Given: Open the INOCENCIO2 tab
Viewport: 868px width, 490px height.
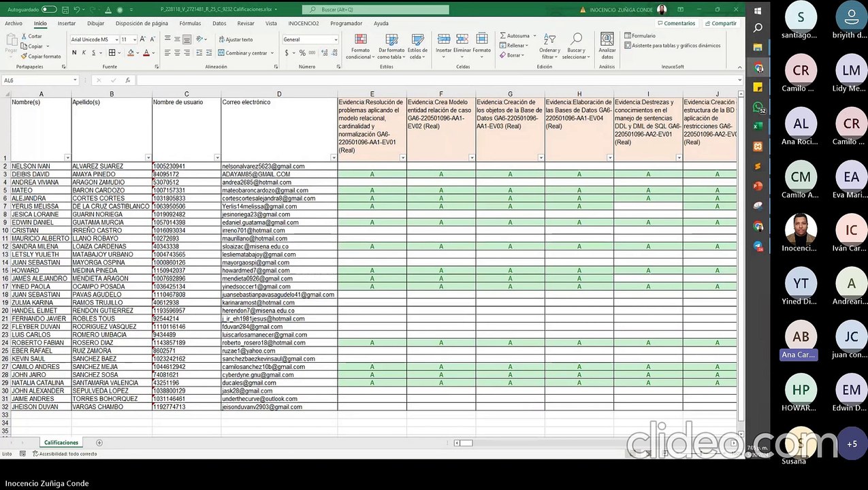Looking at the screenshot, I should click(304, 23).
